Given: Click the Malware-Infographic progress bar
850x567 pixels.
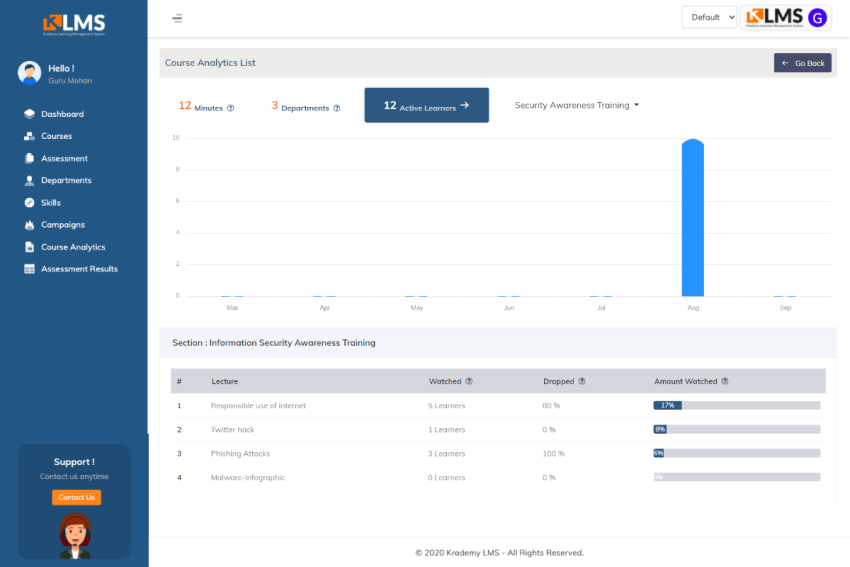Looking at the screenshot, I should pos(737,477).
